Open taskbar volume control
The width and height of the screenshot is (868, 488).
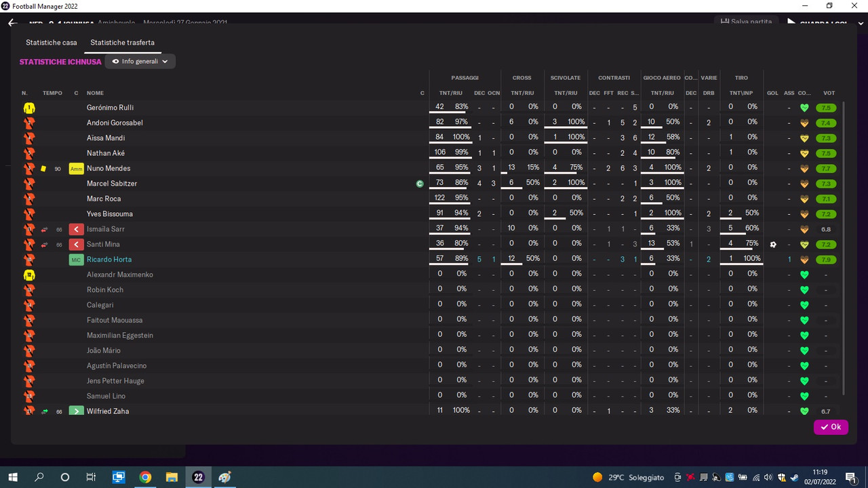pos(769,477)
